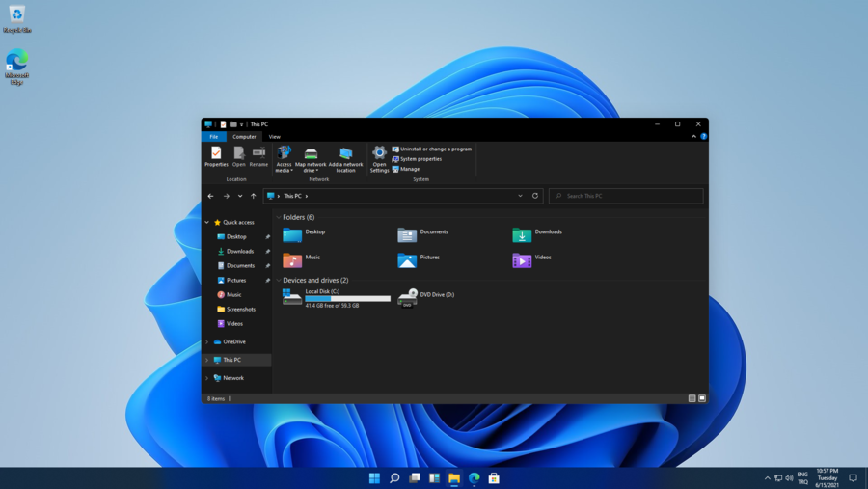The image size is (868, 489).
Task: Switch to the View ribbon tab
Action: (x=275, y=137)
